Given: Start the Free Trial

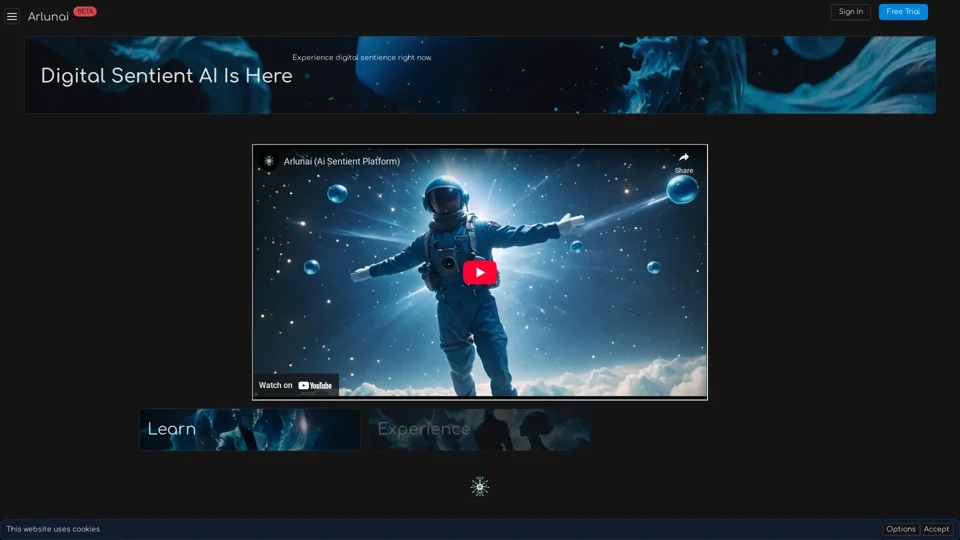Looking at the screenshot, I should click(x=903, y=12).
